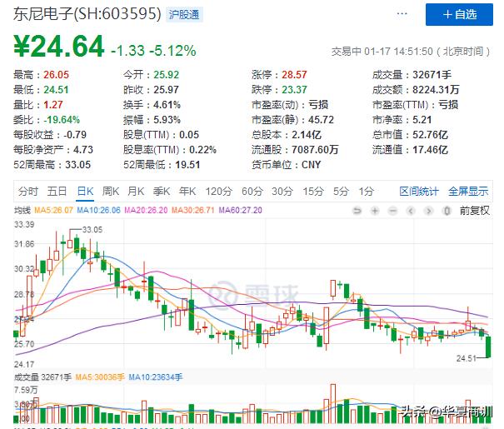Screen dimensions: 504x429
Task: Click the 委比 value -19.64%
Action: click(62, 120)
